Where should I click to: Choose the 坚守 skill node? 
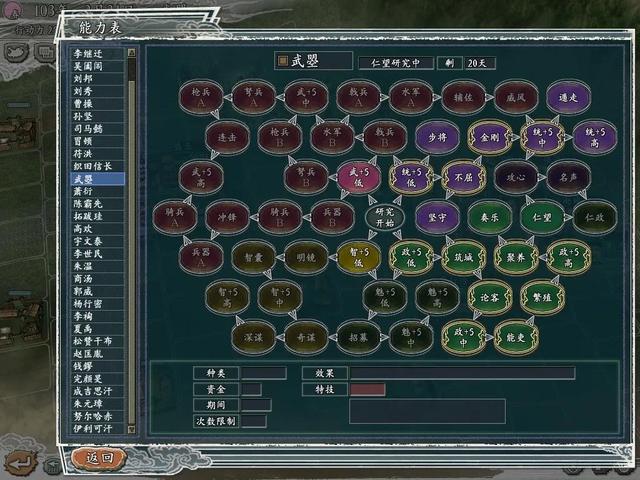(437, 217)
